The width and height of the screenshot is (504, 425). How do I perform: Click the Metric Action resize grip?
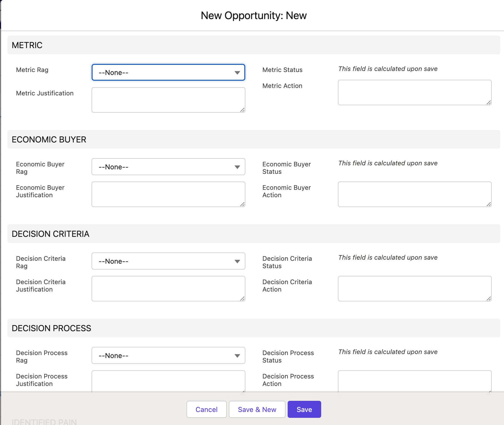click(489, 102)
